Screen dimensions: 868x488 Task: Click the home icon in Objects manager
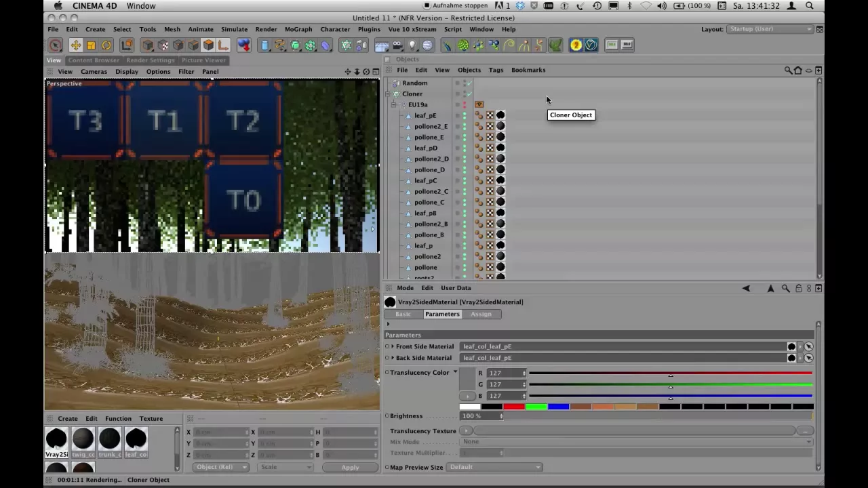point(798,70)
